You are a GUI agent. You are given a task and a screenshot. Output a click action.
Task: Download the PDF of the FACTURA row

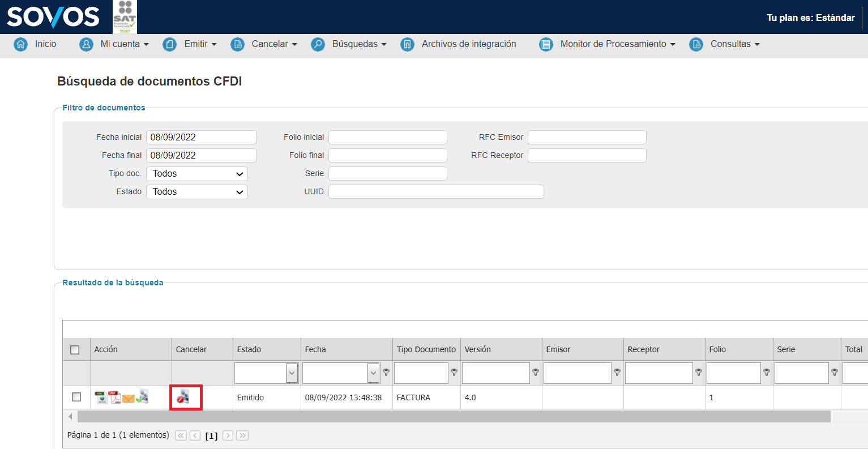pos(115,397)
